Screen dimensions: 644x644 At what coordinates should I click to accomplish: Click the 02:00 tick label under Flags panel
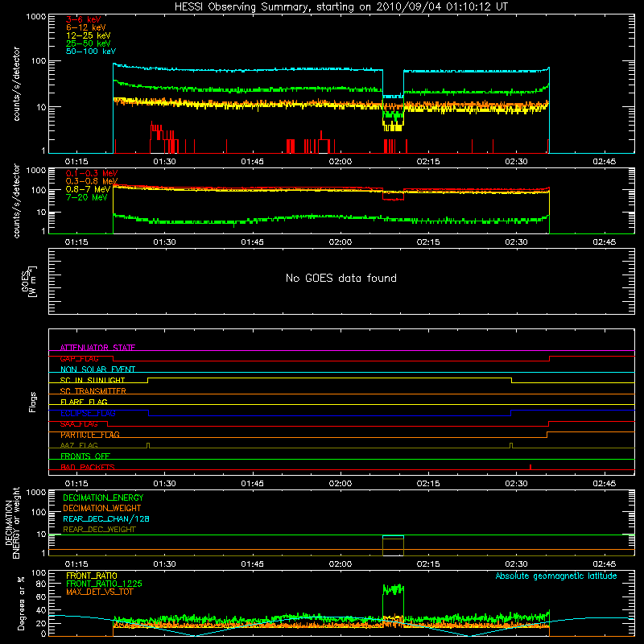tap(340, 484)
